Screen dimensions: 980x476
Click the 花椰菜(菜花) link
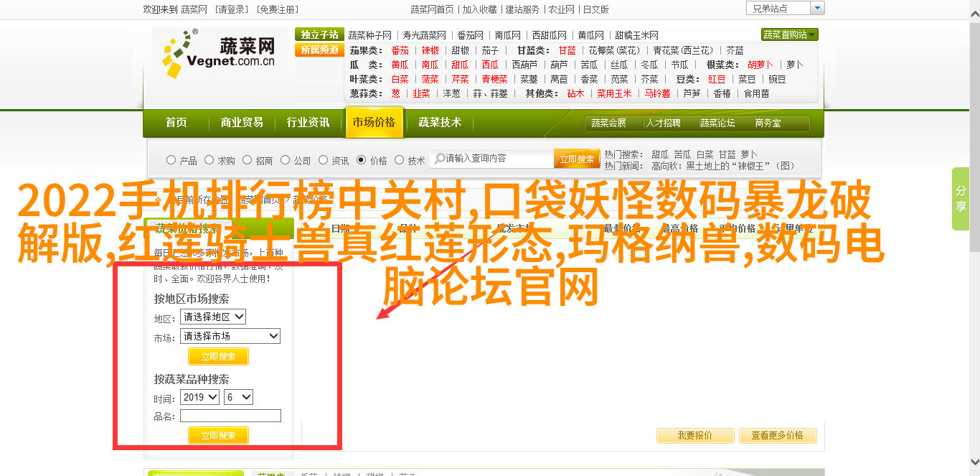point(615,50)
